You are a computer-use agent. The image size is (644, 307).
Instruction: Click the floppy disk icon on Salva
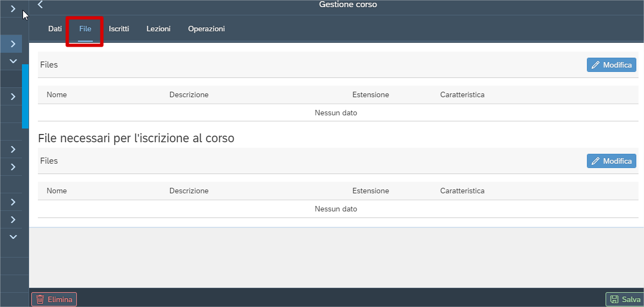click(x=614, y=300)
